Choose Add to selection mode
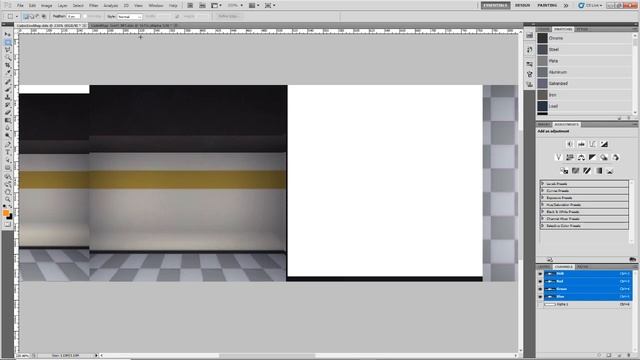640x360 pixels. pyautogui.click(x=31, y=16)
